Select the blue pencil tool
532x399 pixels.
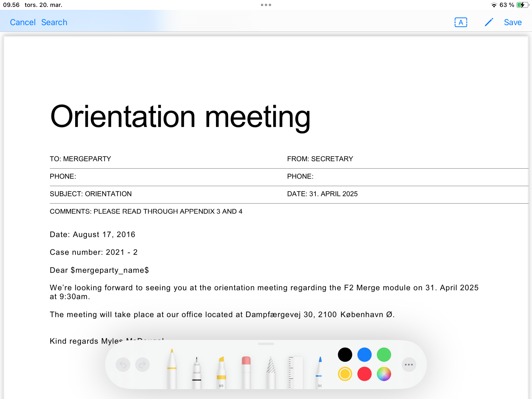pos(319,372)
